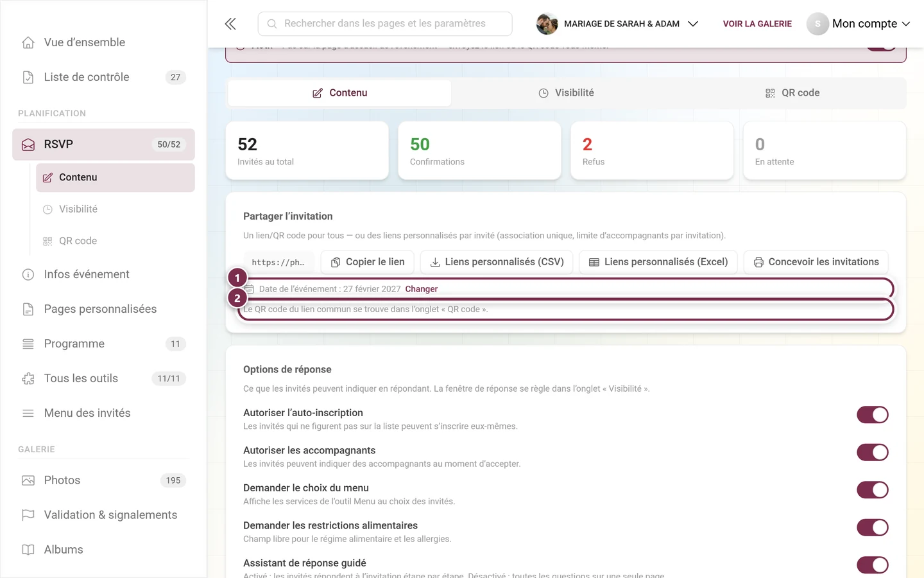
Task: Disable Autoriser les accompagnants toggle
Action: [873, 452]
